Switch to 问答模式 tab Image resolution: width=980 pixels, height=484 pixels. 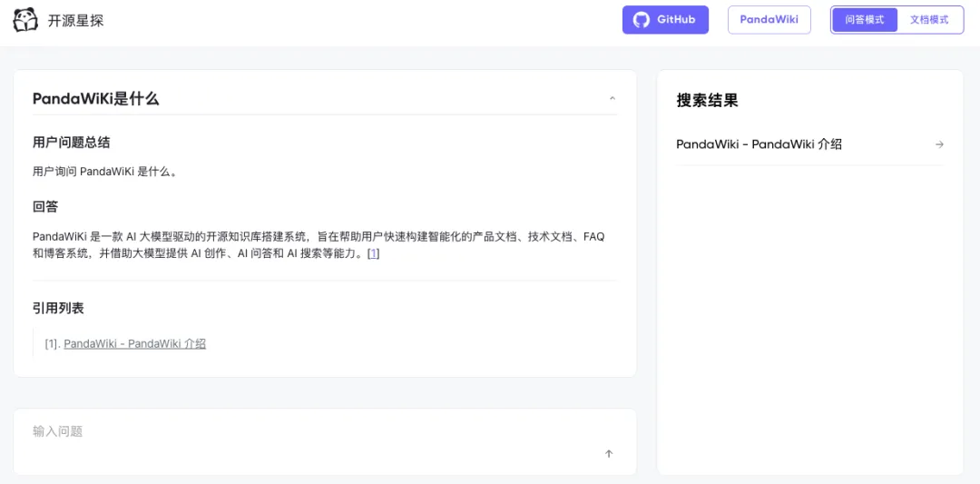point(865,19)
